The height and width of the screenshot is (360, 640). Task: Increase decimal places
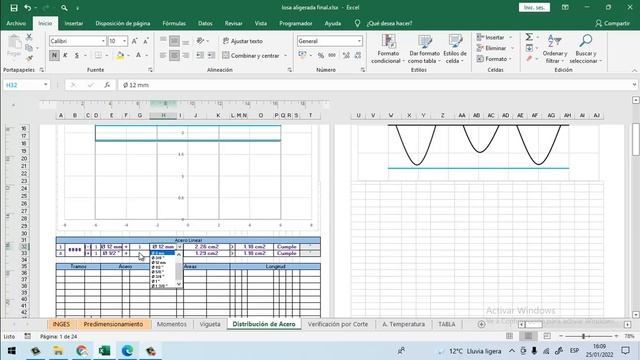(346, 55)
